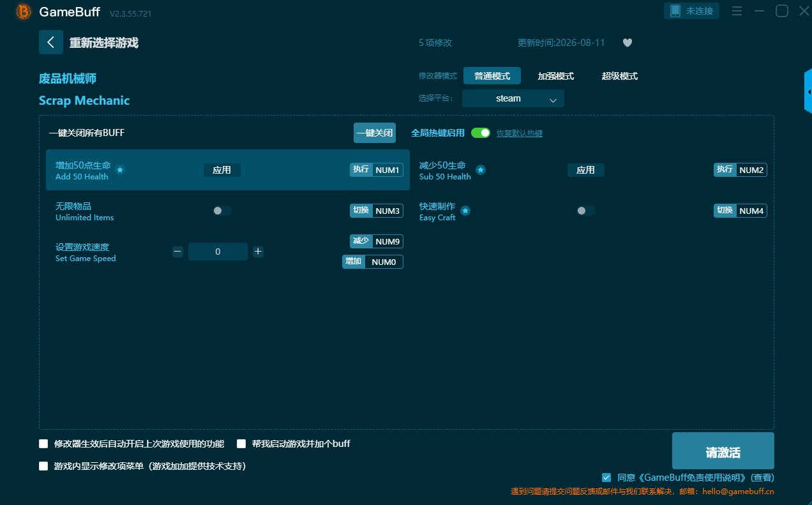Toggle global hotkey enable switch
The width and height of the screenshot is (812, 505).
click(481, 133)
